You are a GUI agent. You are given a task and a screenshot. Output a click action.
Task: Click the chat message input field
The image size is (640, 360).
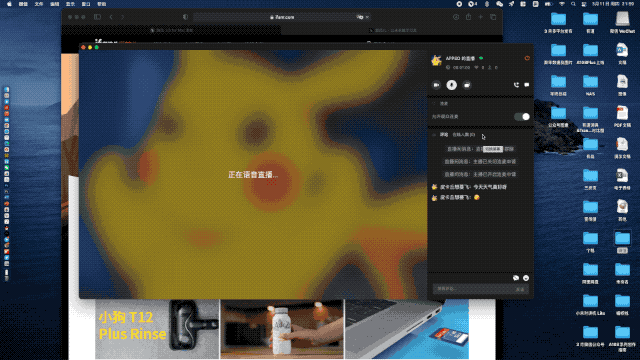pyautogui.click(x=473, y=289)
